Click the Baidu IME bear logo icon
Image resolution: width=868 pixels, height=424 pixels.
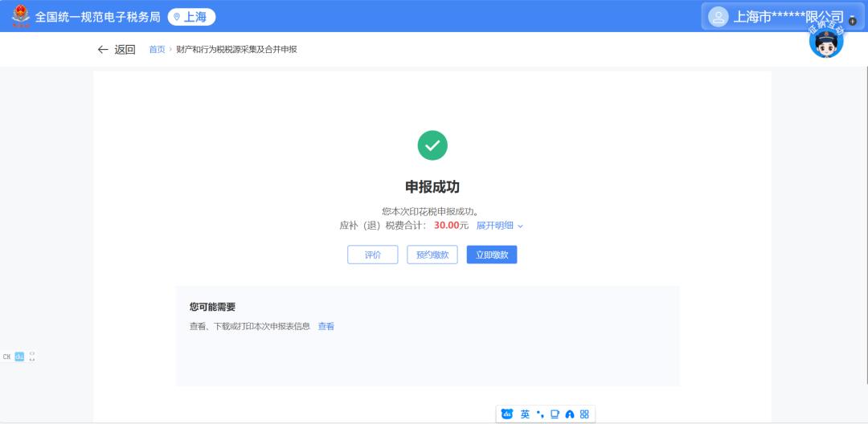point(507,414)
